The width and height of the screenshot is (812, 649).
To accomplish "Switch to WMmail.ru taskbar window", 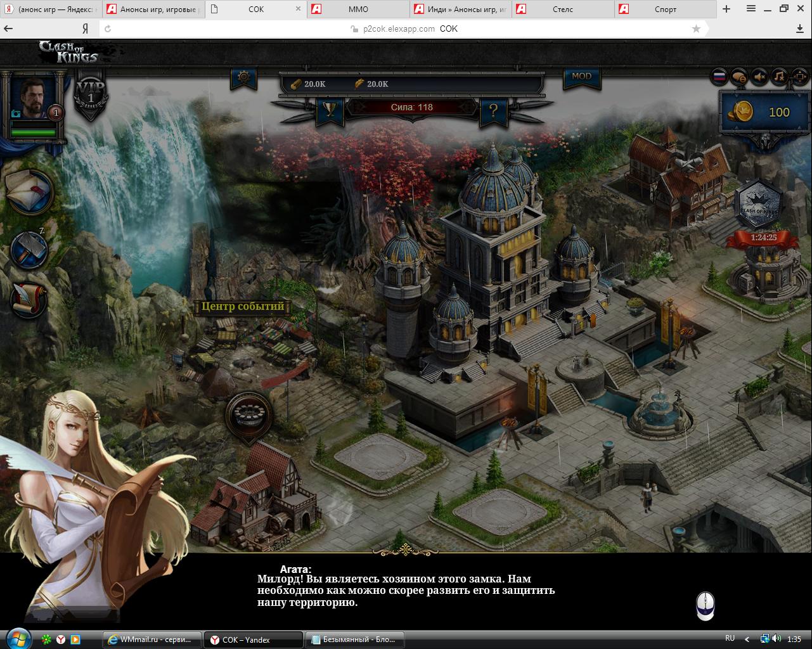I will point(152,639).
